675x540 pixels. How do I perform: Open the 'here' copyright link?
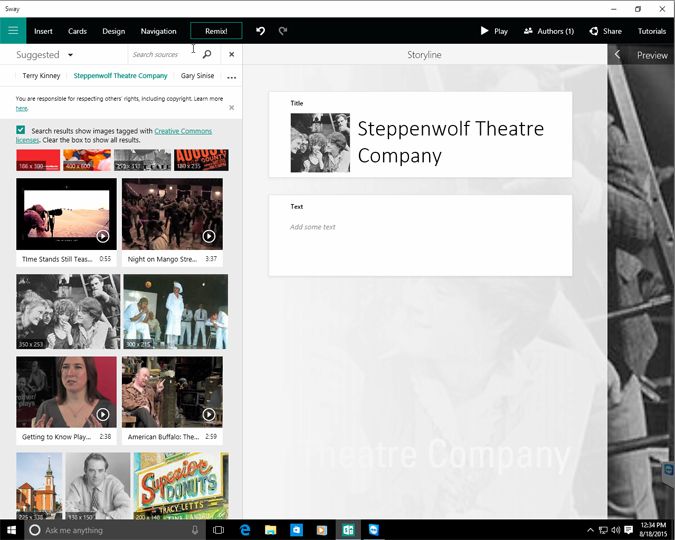coord(22,109)
